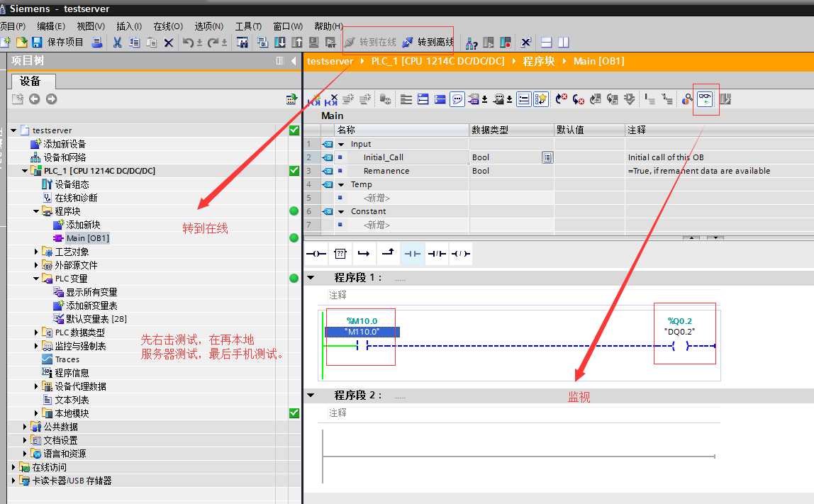
Task: Expand the 在线访问 node
Action: coord(13,467)
